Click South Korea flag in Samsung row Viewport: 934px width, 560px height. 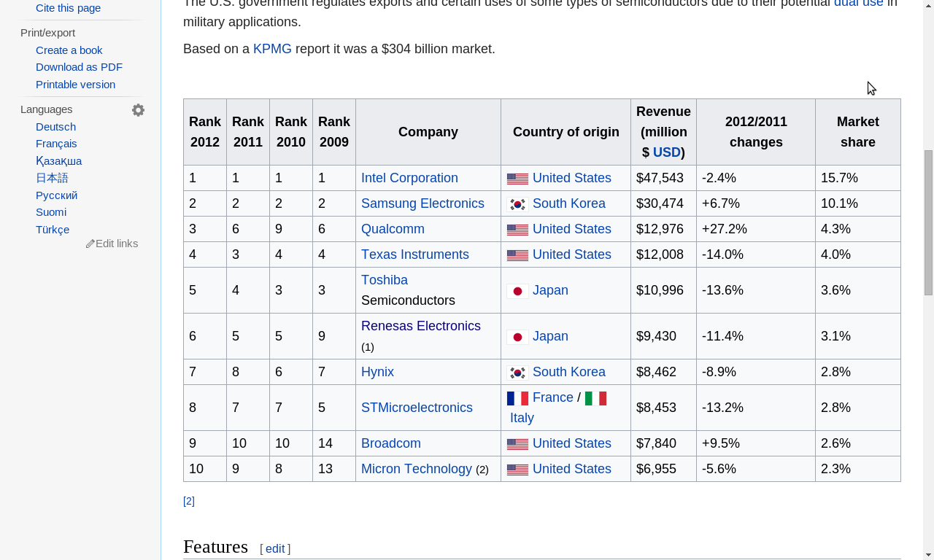coord(517,204)
